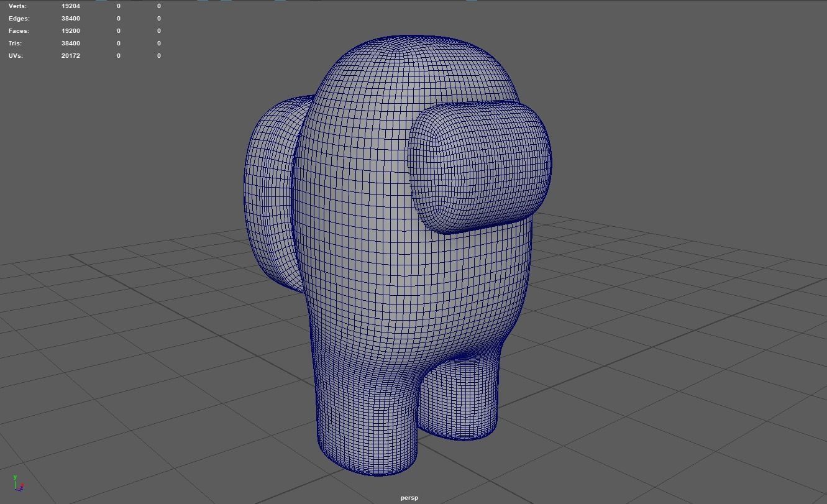
Task: Select the rounded top of the character body
Action: point(416,68)
